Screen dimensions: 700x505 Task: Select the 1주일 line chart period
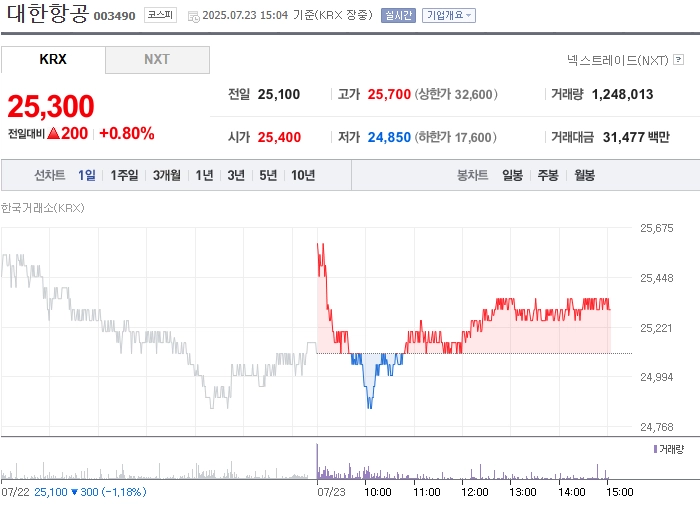pos(124,175)
